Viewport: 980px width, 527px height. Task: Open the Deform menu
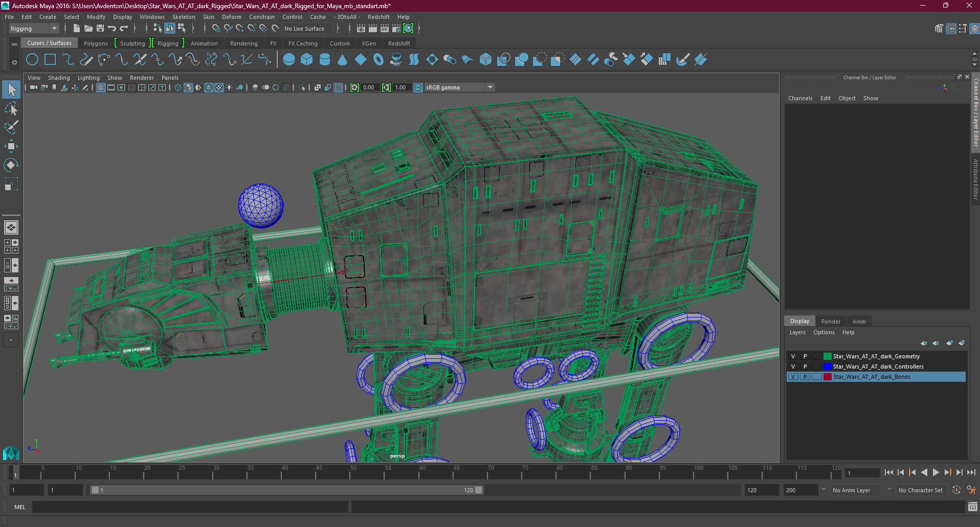point(231,17)
